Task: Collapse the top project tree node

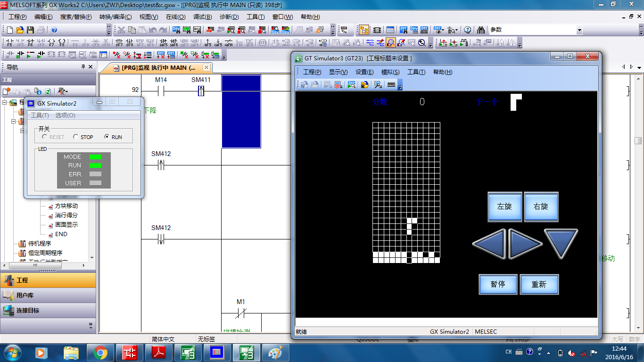Action: coord(5,102)
